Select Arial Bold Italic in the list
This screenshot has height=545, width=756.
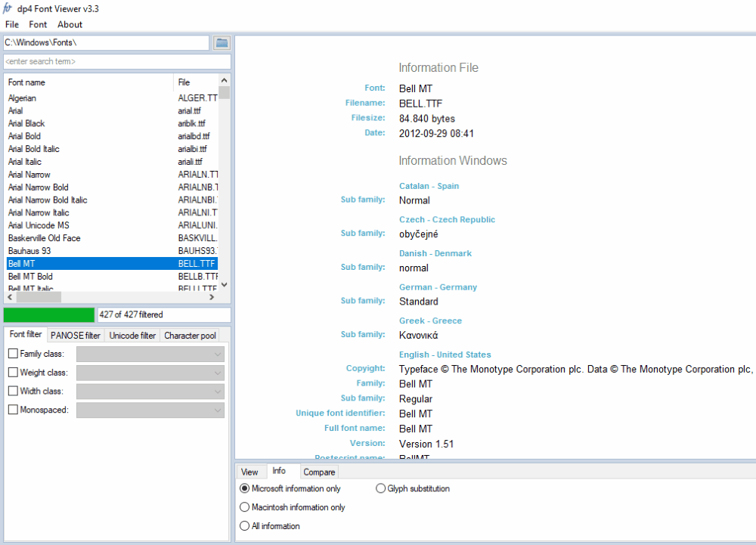(112, 149)
